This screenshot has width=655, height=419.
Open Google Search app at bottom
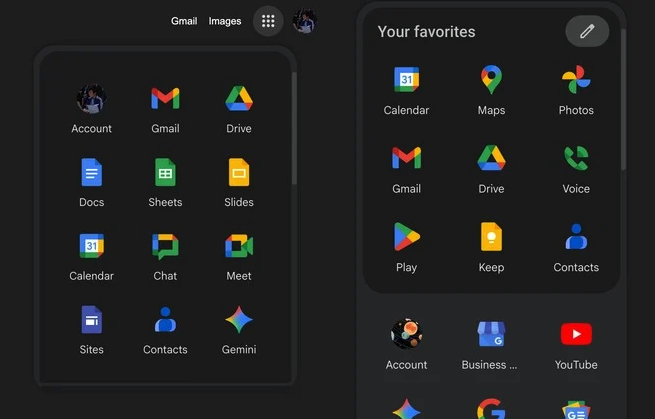[x=491, y=408]
